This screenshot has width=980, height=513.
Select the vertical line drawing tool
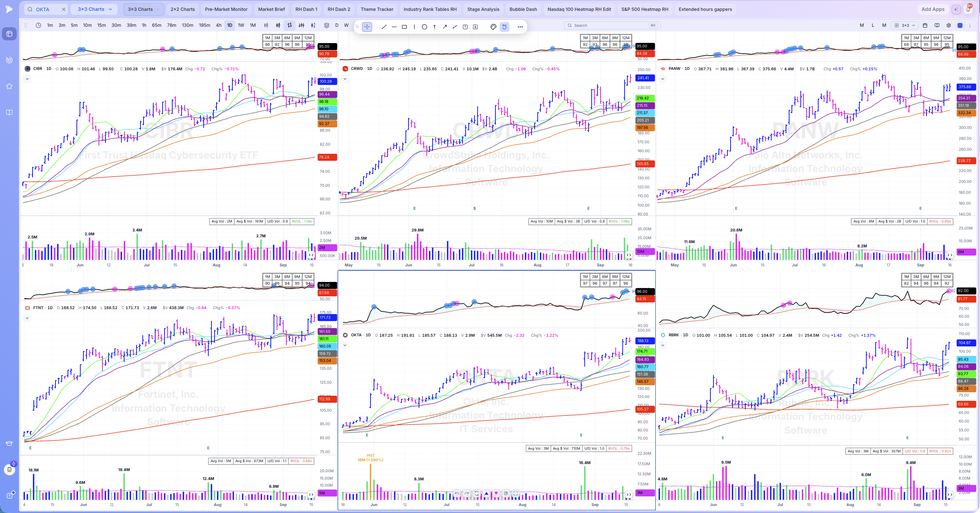tap(414, 27)
